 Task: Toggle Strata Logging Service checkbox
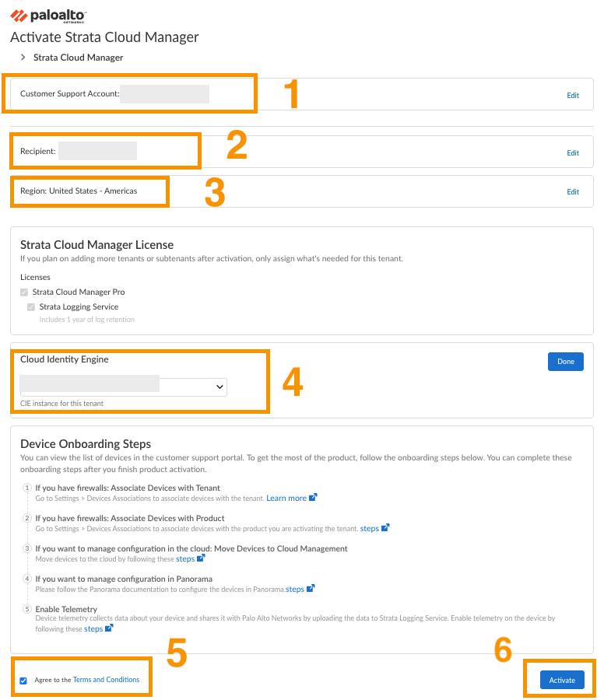[x=31, y=307]
